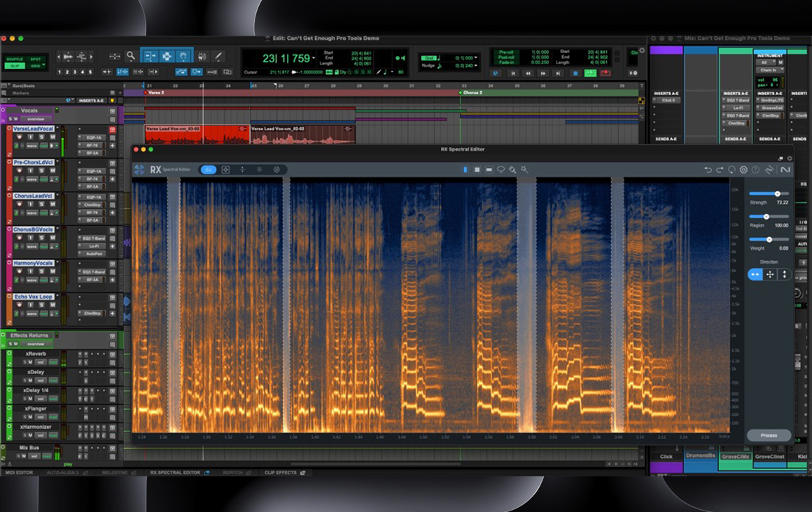The width and height of the screenshot is (812, 512).
Task: Switch to the MIDI Editor tab
Action: click(21, 472)
